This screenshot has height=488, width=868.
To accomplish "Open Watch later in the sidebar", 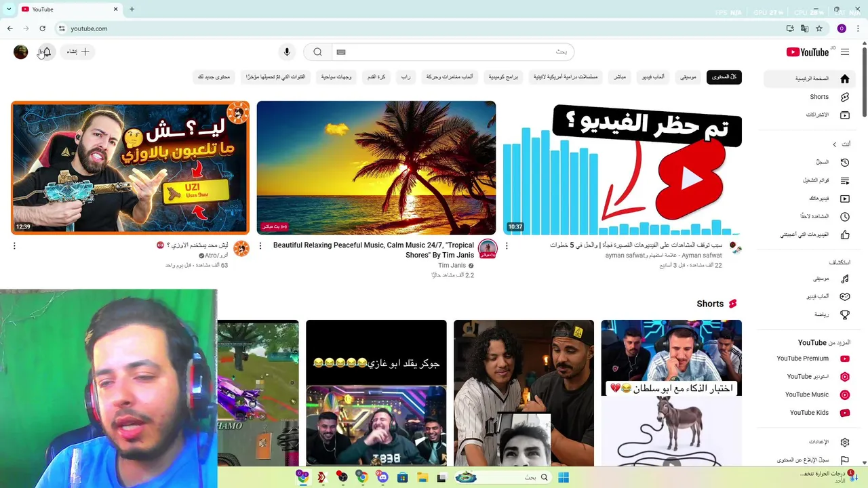I will click(810, 217).
